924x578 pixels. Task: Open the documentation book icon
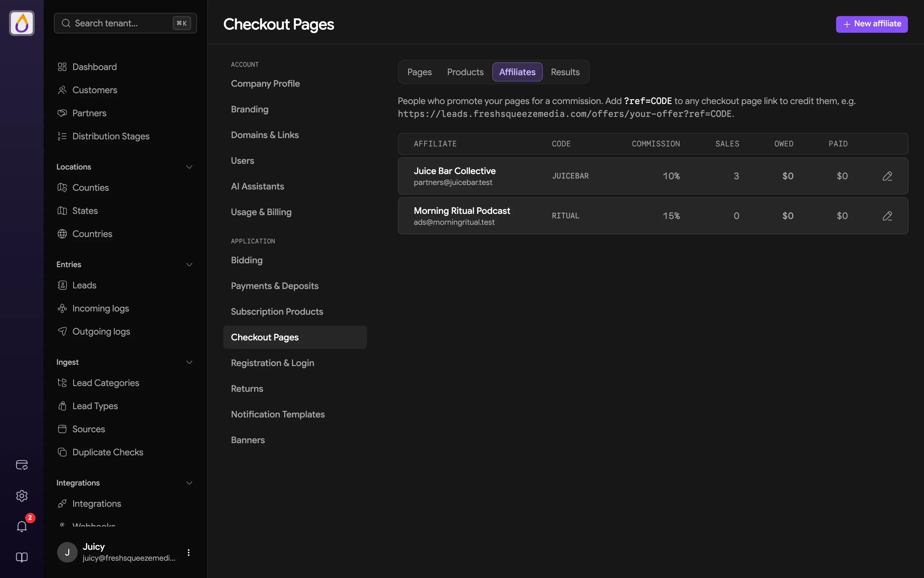(x=22, y=557)
